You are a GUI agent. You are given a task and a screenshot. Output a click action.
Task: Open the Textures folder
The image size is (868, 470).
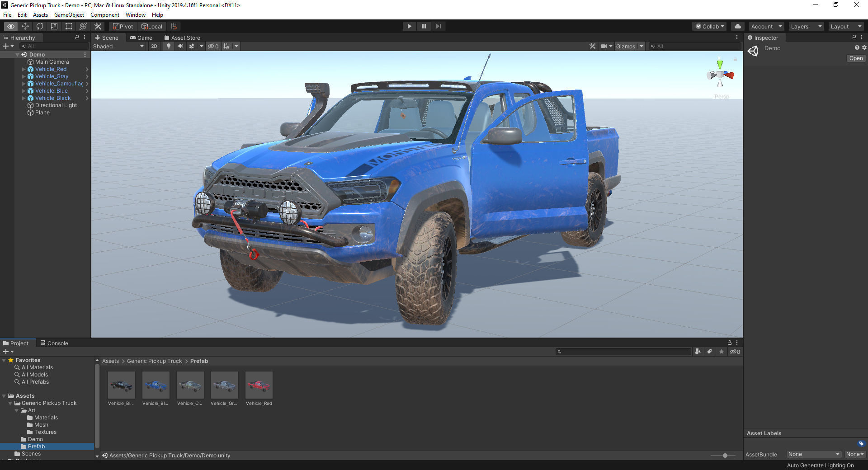(x=45, y=432)
